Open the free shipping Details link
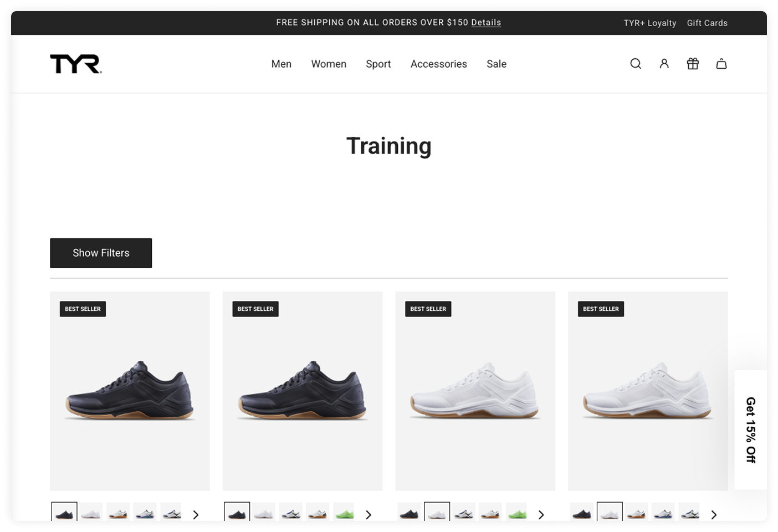 [486, 23]
